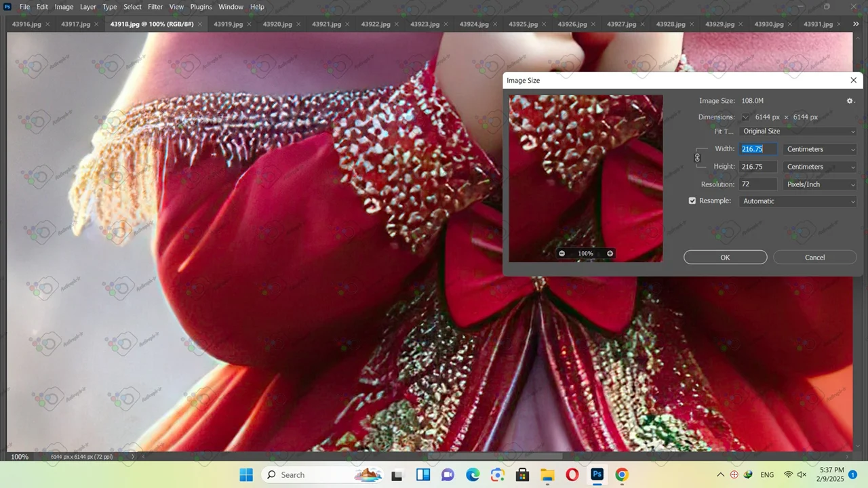Cancel the Image Size dialog
The image size is (868, 488).
[x=814, y=258]
